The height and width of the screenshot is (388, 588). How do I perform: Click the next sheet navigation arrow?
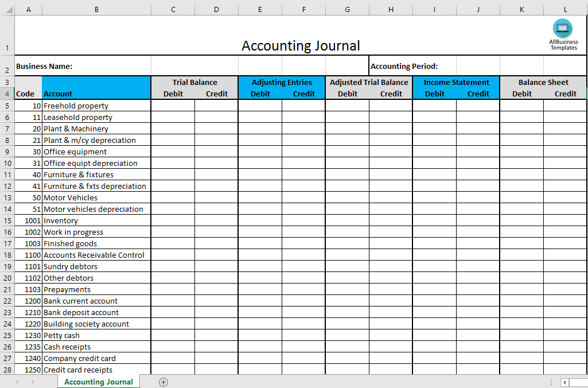[x=33, y=382]
